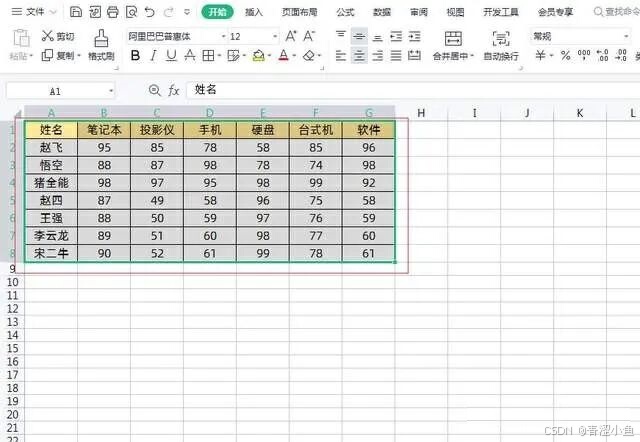Switch to the Formulas (公式) tab
This screenshot has height=442, width=640.
pyautogui.click(x=345, y=12)
